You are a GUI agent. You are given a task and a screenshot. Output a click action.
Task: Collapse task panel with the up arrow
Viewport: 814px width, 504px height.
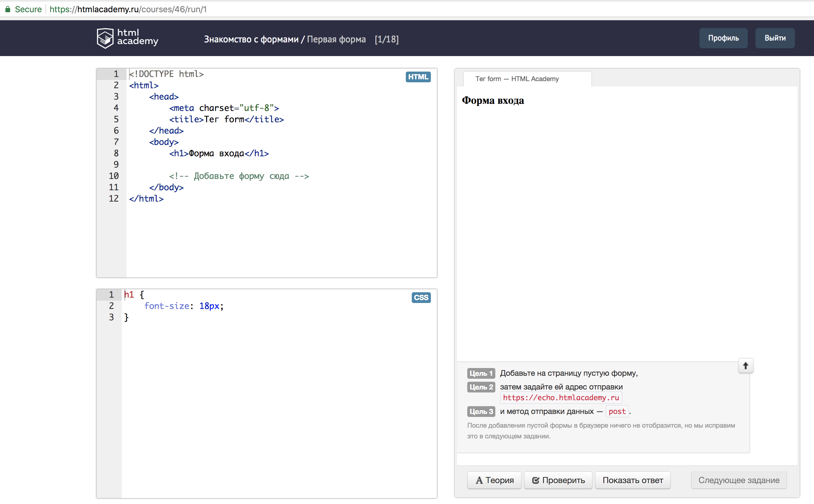tap(745, 366)
